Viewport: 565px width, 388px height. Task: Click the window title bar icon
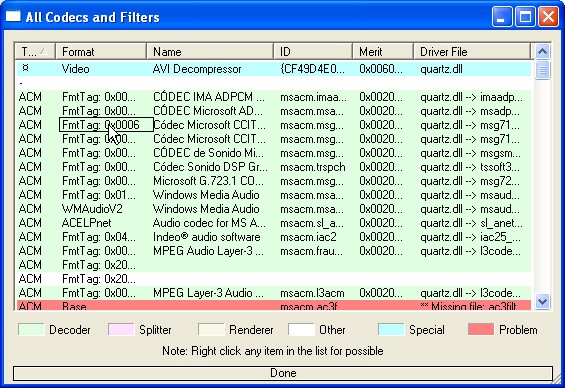pos(13,16)
